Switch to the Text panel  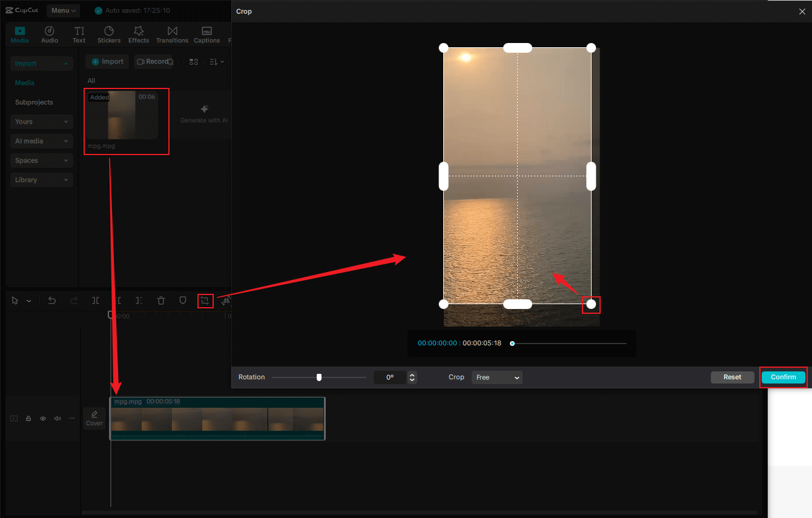point(79,34)
